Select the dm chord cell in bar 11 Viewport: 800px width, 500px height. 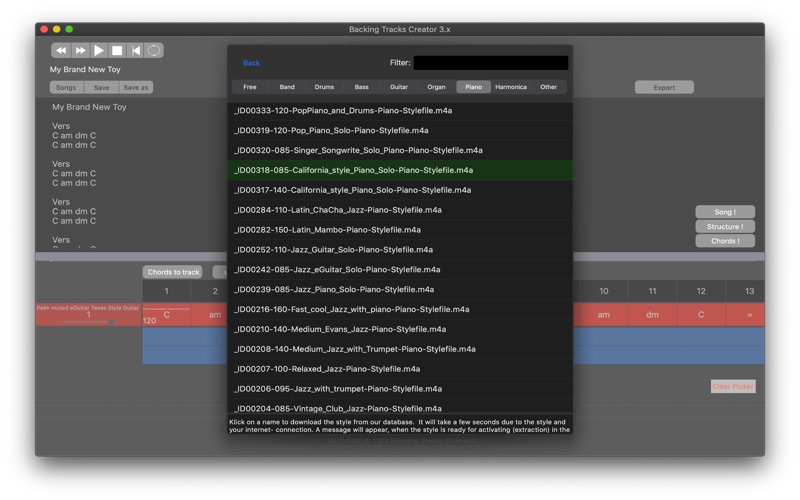(x=652, y=315)
